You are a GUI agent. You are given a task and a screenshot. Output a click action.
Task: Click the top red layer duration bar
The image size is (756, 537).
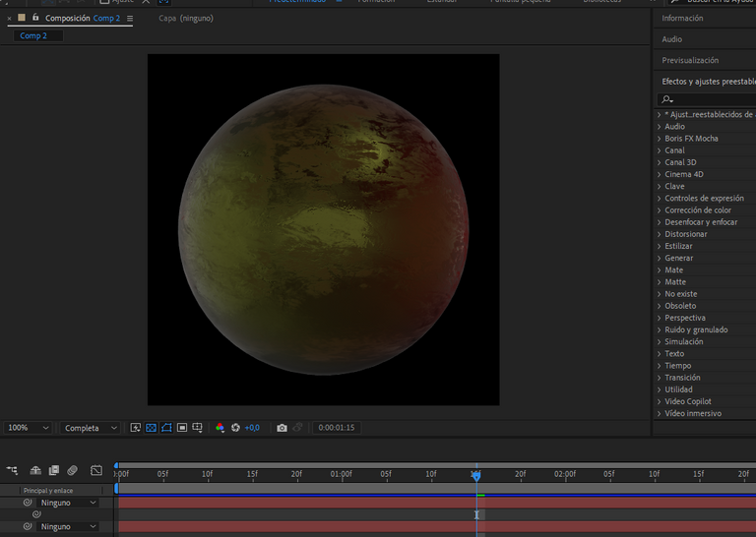pos(437,503)
